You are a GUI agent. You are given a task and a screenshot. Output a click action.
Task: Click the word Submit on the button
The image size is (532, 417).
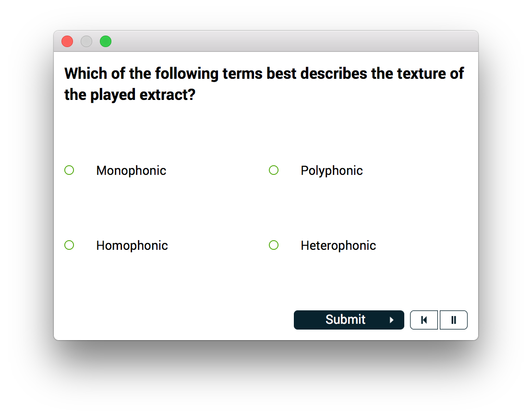click(x=345, y=319)
